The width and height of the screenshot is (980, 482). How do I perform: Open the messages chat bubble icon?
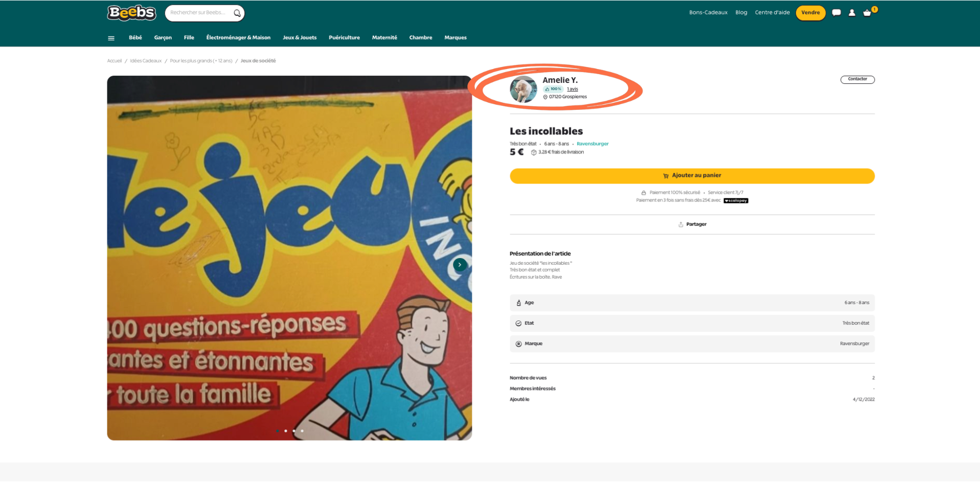pos(836,13)
